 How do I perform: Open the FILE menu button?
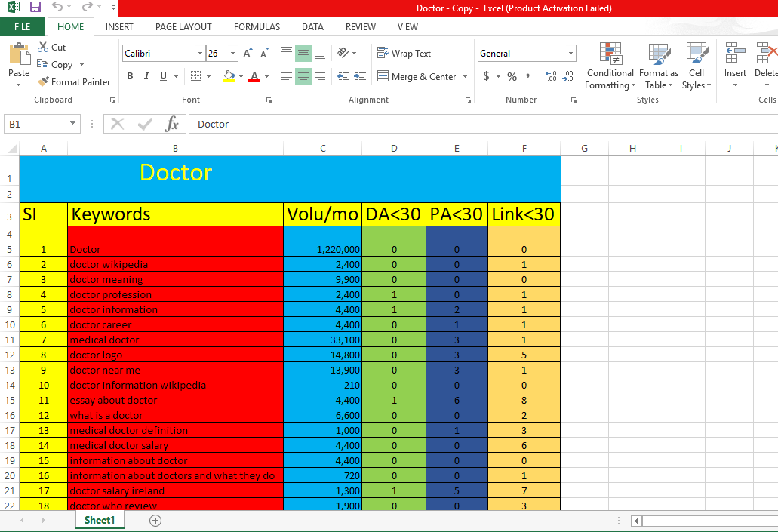click(x=23, y=27)
